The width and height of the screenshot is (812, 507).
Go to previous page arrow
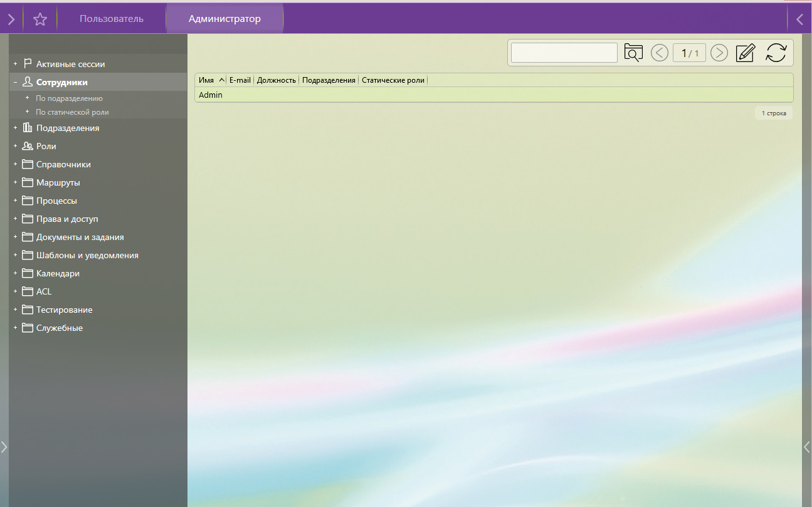pos(659,53)
